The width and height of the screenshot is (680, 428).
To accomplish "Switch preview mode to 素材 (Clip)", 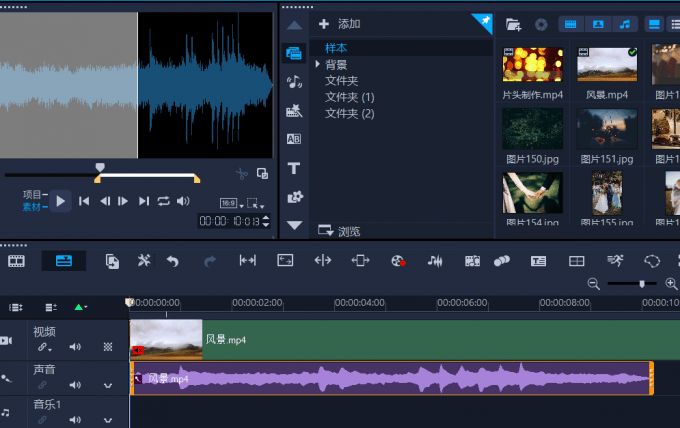I will click(32, 207).
